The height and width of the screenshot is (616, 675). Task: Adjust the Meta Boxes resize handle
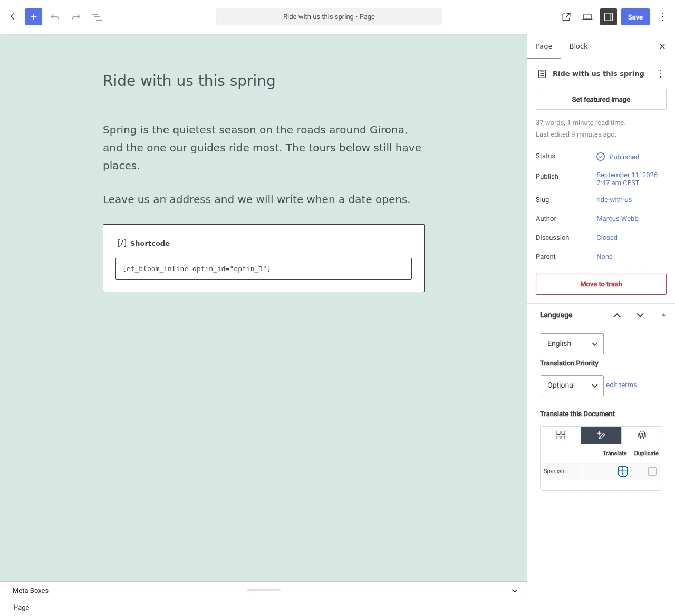(x=264, y=590)
